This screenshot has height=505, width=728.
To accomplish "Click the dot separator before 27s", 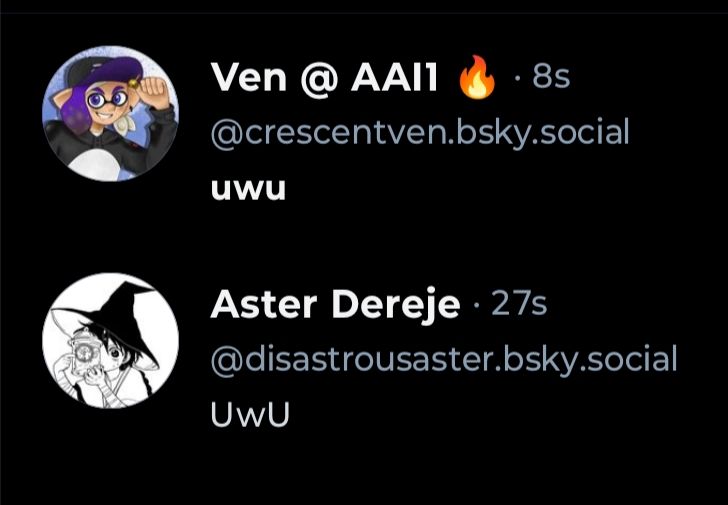I will pyautogui.click(x=475, y=306).
